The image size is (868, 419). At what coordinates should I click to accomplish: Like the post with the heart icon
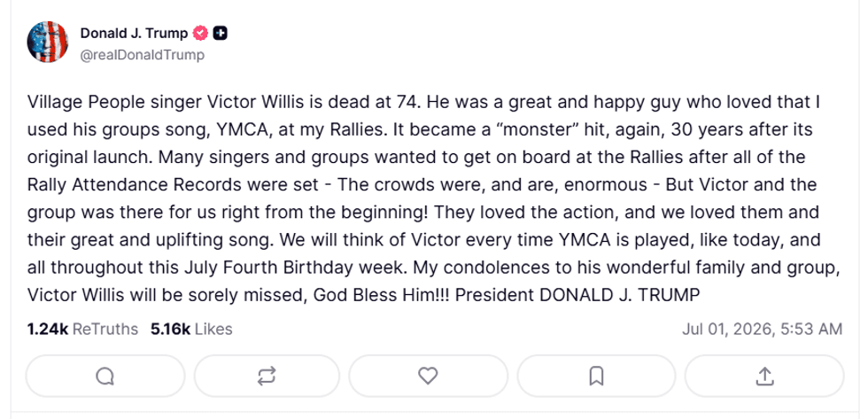point(428,376)
